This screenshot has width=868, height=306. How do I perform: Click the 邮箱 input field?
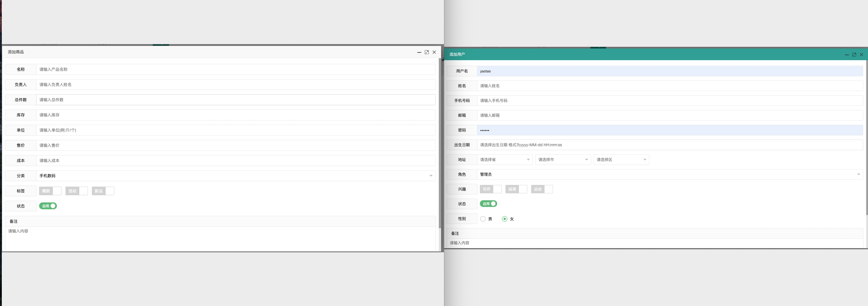click(x=670, y=115)
